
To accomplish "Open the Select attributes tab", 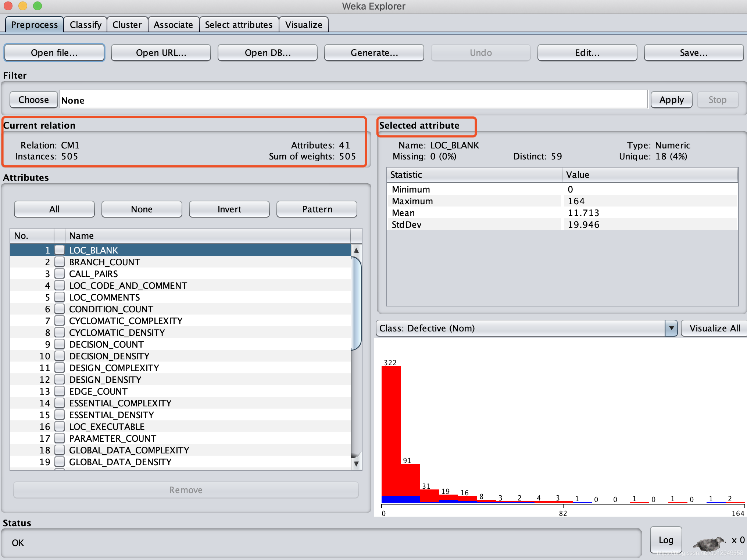I will point(239,25).
